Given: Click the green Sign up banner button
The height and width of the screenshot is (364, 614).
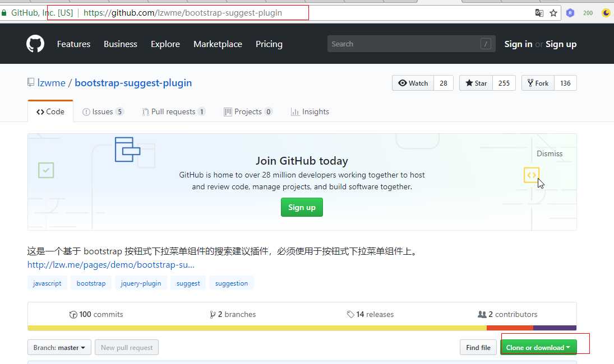Looking at the screenshot, I should [x=302, y=207].
